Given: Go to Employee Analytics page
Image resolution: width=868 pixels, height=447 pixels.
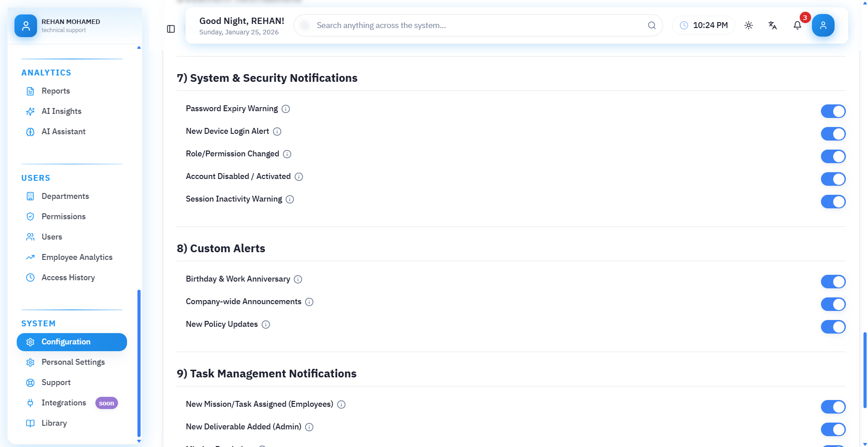Looking at the screenshot, I should coord(77,257).
